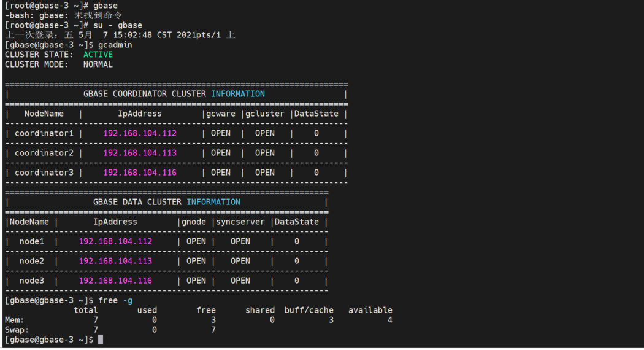This screenshot has width=644, height=350.
Task: Click the IpAddress header in data cluster table
Action: click(x=115, y=222)
